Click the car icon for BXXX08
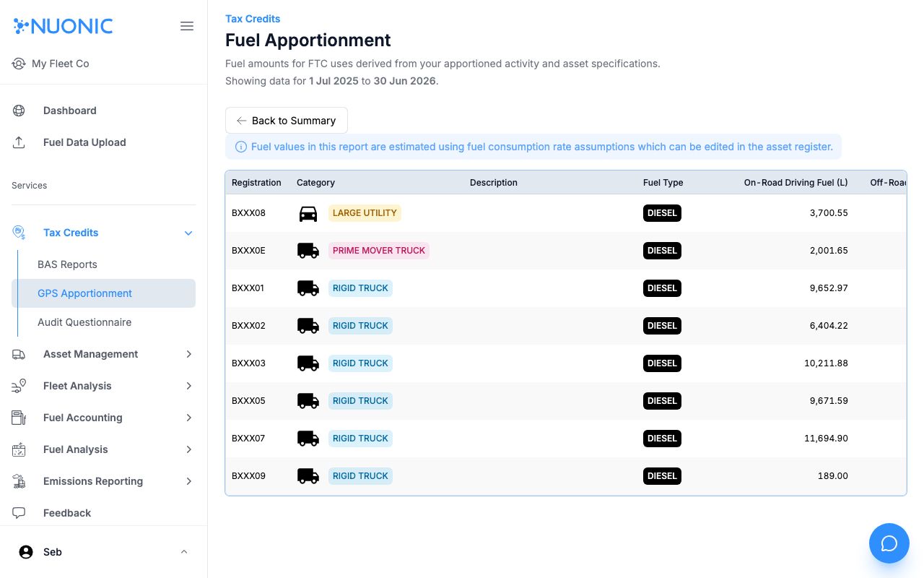The height and width of the screenshot is (578, 924). tap(308, 213)
